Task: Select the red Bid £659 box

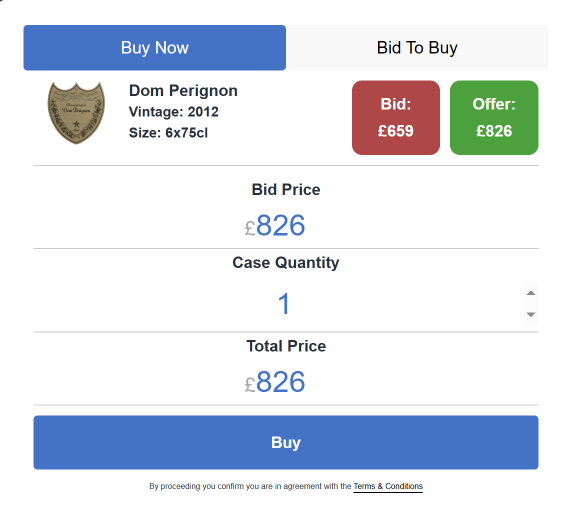Action: tap(396, 118)
